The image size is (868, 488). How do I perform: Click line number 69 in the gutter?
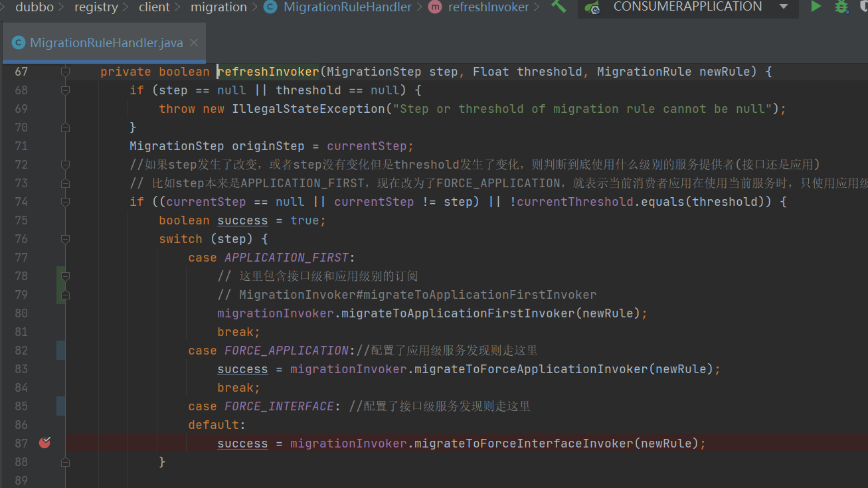click(21, 108)
